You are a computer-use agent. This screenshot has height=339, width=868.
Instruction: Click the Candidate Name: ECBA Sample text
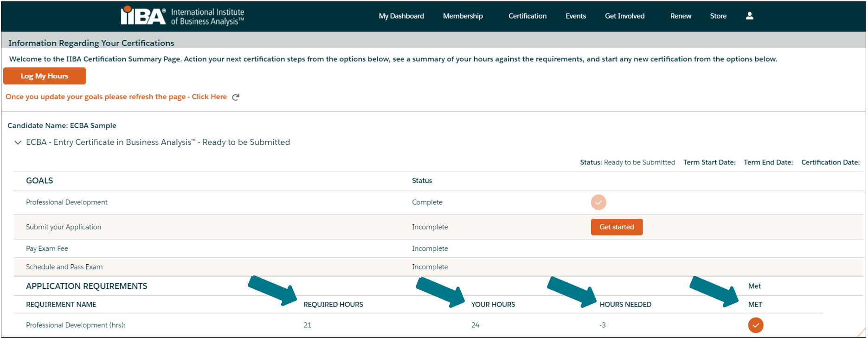point(62,126)
